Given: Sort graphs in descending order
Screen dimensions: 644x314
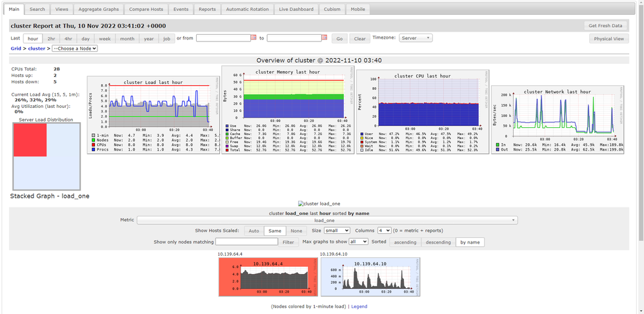Looking at the screenshot, I should [x=438, y=242].
